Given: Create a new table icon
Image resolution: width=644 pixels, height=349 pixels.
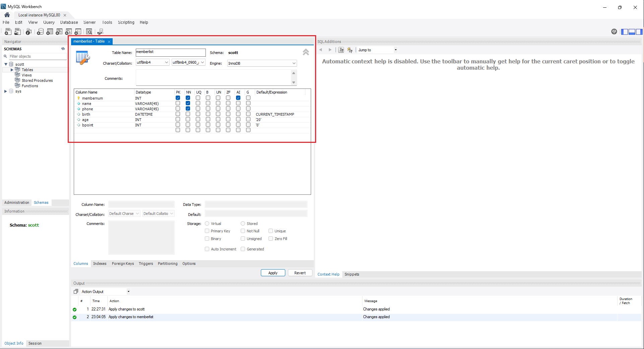Looking at the screenshot, I should coord(50,32).
